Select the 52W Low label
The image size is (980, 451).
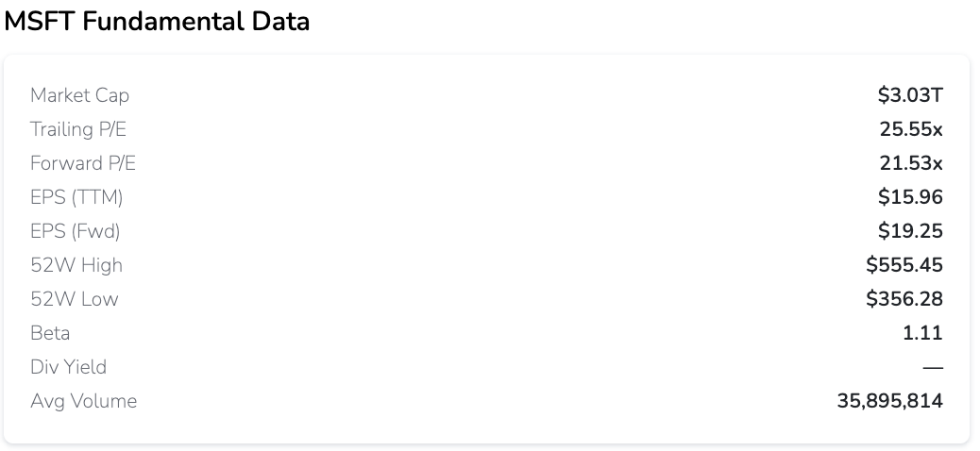tap(75, 298)
